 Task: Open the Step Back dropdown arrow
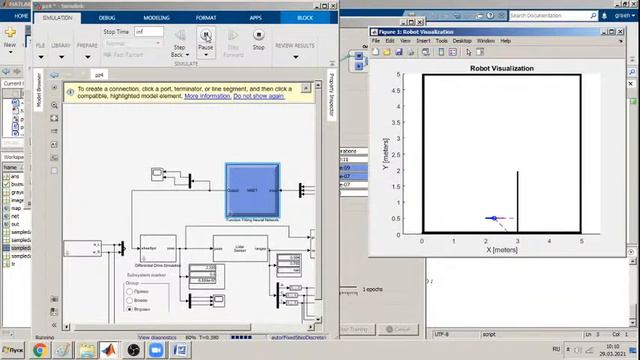187,55
